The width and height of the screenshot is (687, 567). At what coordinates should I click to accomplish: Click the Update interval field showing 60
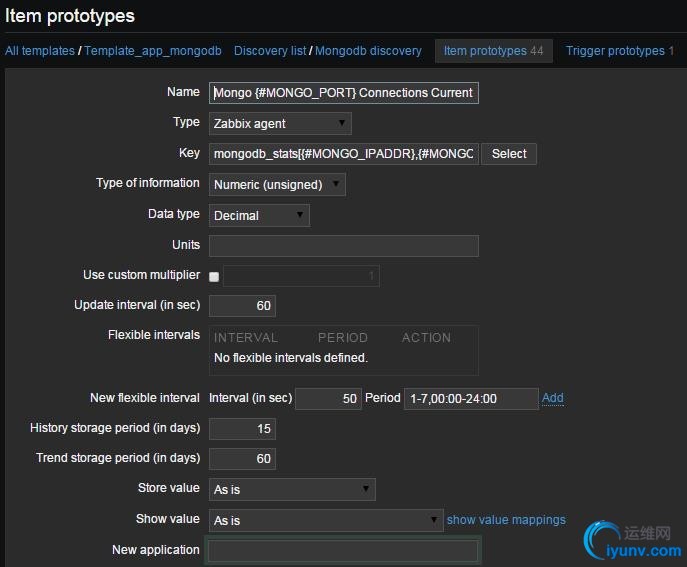(x=242, y=306)
